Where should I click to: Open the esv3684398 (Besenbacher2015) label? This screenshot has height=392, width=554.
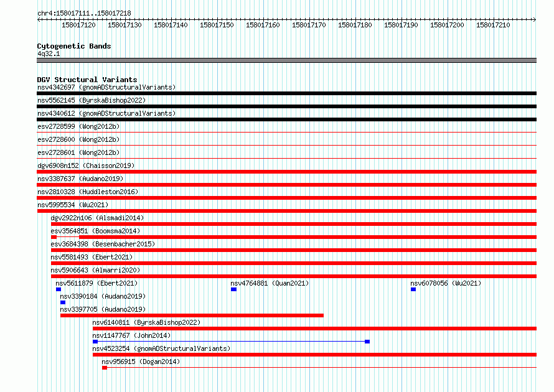pyautogui.click(x=103, y=244)
